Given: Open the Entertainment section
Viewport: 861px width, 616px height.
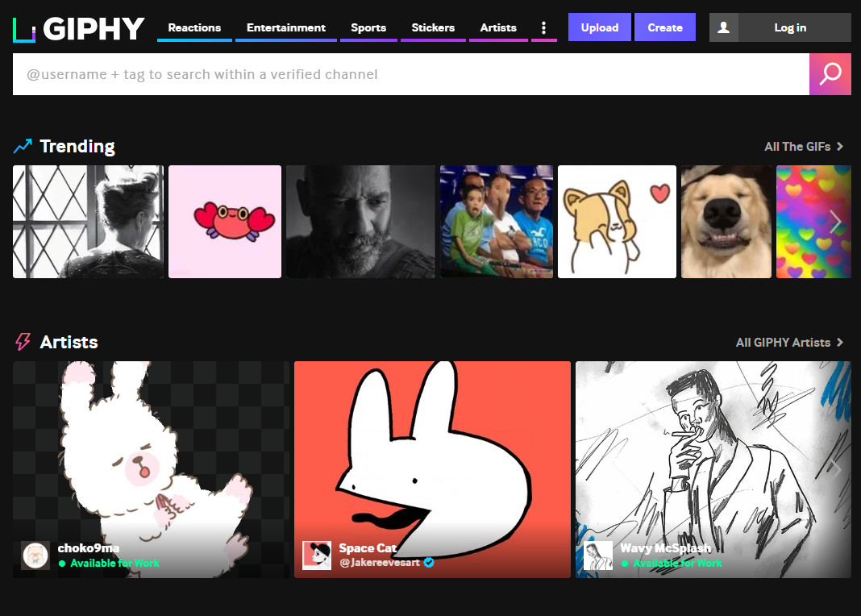Looking at the screenshot, I should click(285, 27).
